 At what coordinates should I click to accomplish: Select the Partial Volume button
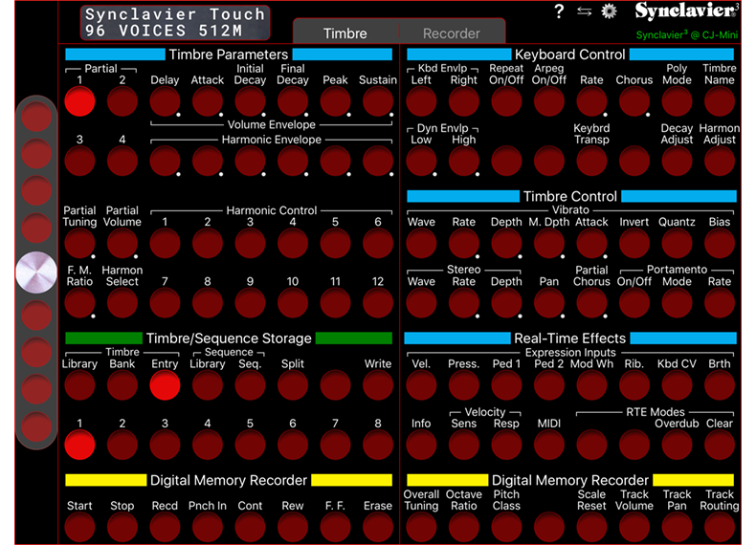(122, 244)
